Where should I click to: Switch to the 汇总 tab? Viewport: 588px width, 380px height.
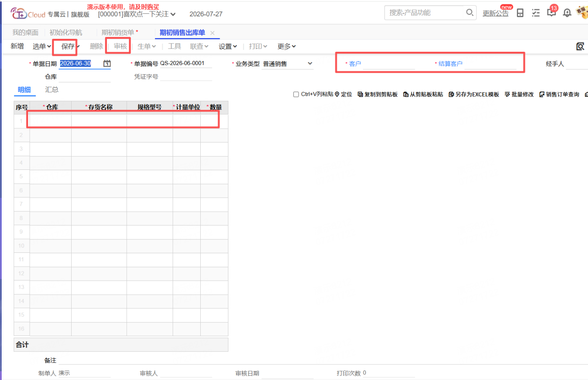tap(52, 89)
